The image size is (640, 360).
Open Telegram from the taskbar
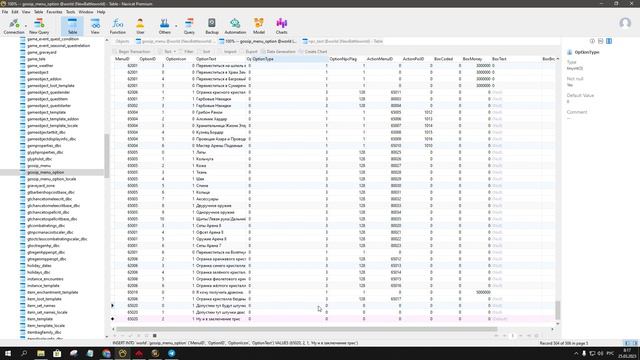coord(171,353)
